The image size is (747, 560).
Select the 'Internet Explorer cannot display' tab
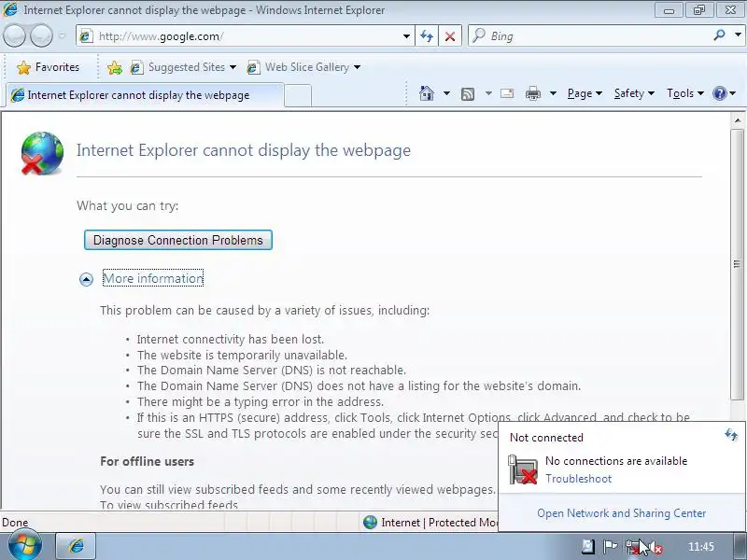(x=145, y=95)
